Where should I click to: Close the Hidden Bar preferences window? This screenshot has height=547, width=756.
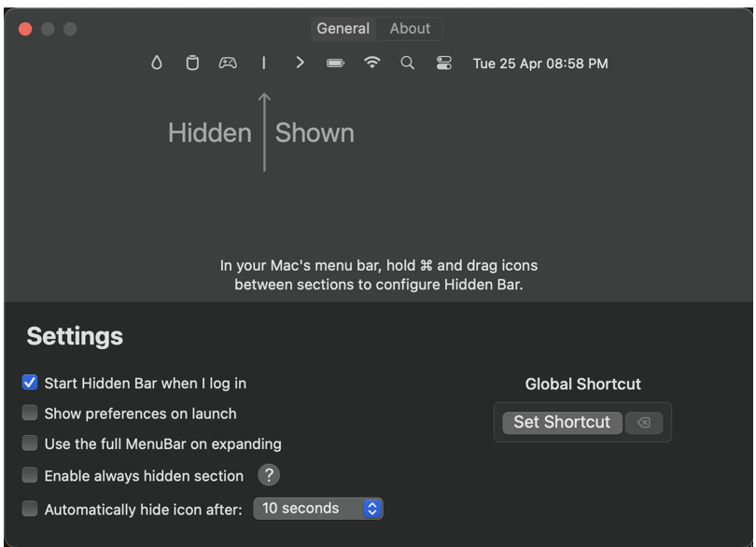[x=25, y=29]
